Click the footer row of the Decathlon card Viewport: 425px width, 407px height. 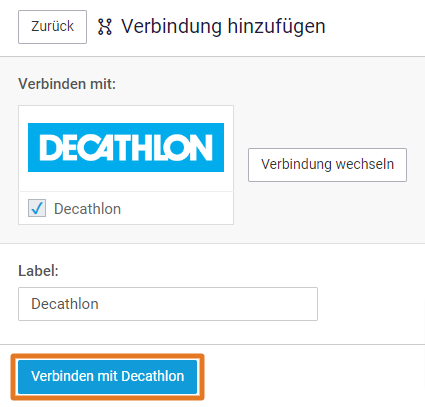(126, 208)
